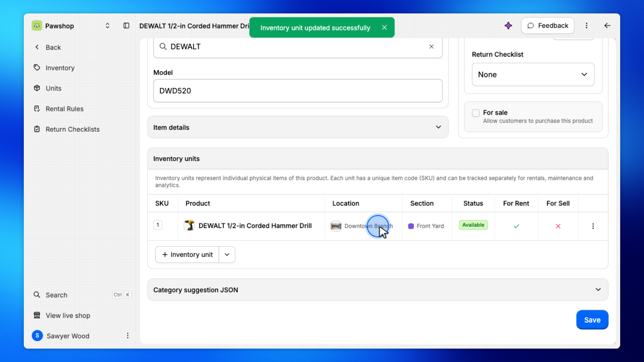Open Rental Rules in the sidebar
The width and height of the screenshot is (644, 362).
(64, 109)
